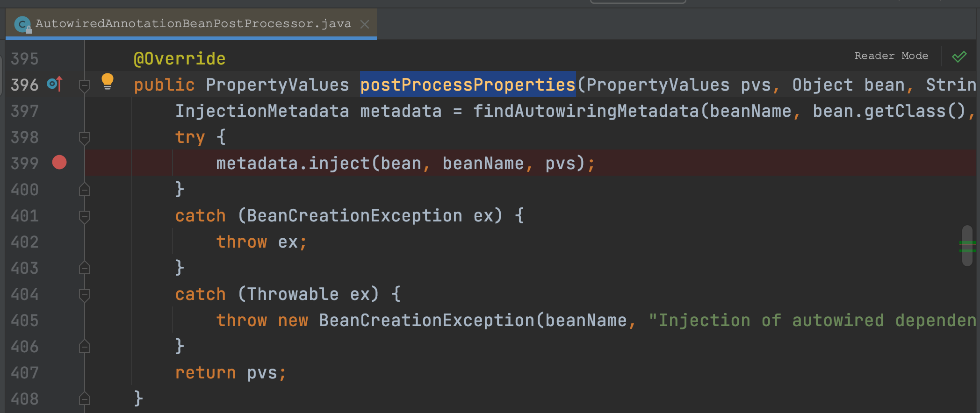Click the green inspection checkmark icon
The width and height of the screenshot is (980, 413).
click(959, 57)
